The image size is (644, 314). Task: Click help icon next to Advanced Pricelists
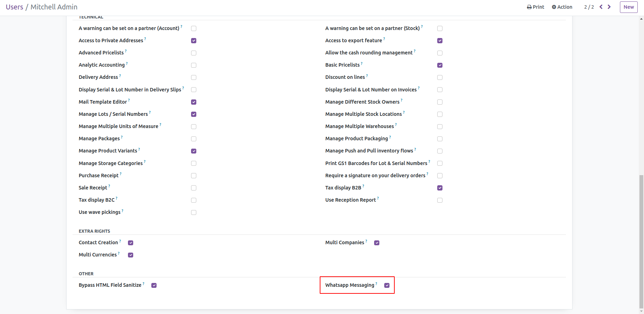[x=126, y=51]
